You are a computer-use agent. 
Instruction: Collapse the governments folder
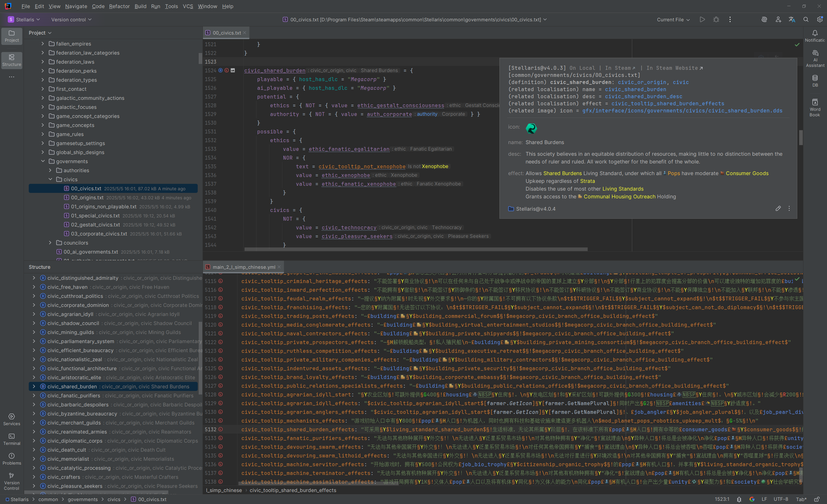[43, 162]
